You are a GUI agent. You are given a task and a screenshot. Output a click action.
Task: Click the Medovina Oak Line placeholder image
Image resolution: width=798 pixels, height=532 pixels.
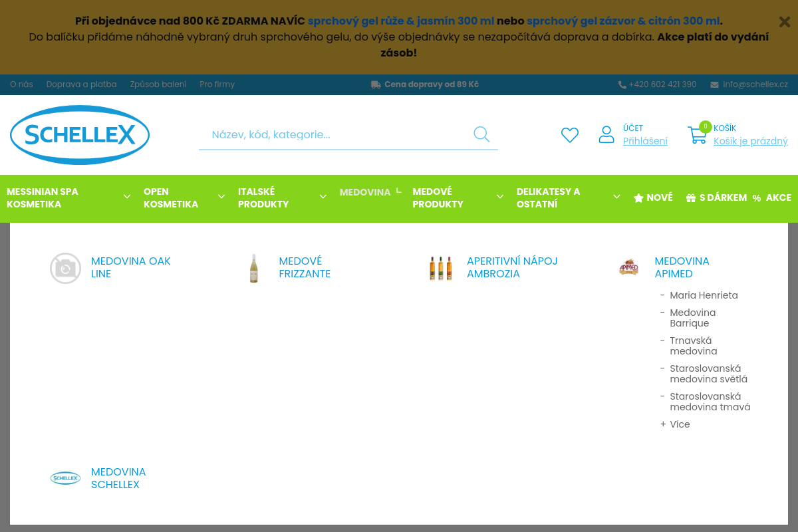(66, 268)
